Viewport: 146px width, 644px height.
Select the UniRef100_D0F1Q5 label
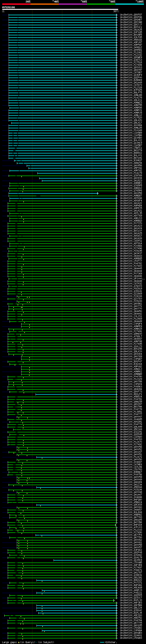131,32
